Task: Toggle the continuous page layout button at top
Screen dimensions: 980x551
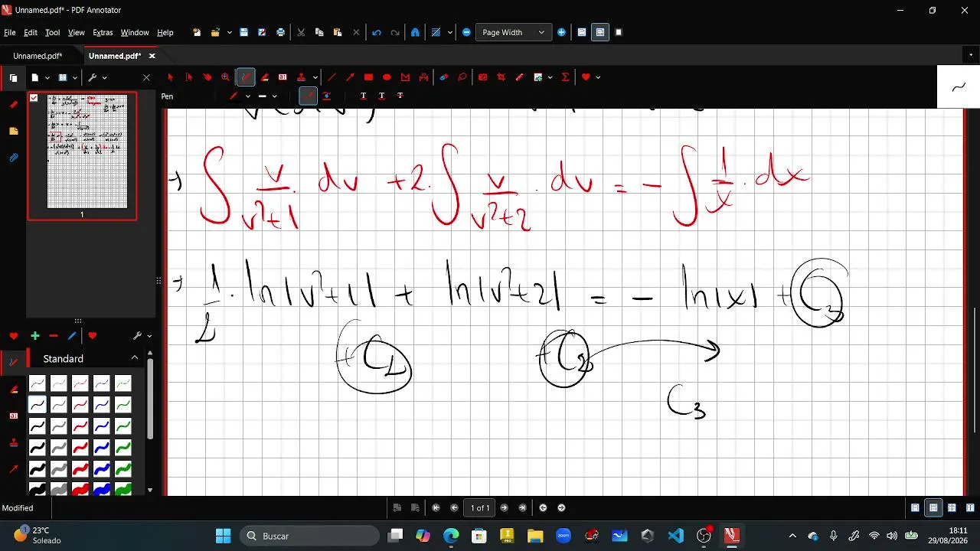Action: tap(600, 32)
